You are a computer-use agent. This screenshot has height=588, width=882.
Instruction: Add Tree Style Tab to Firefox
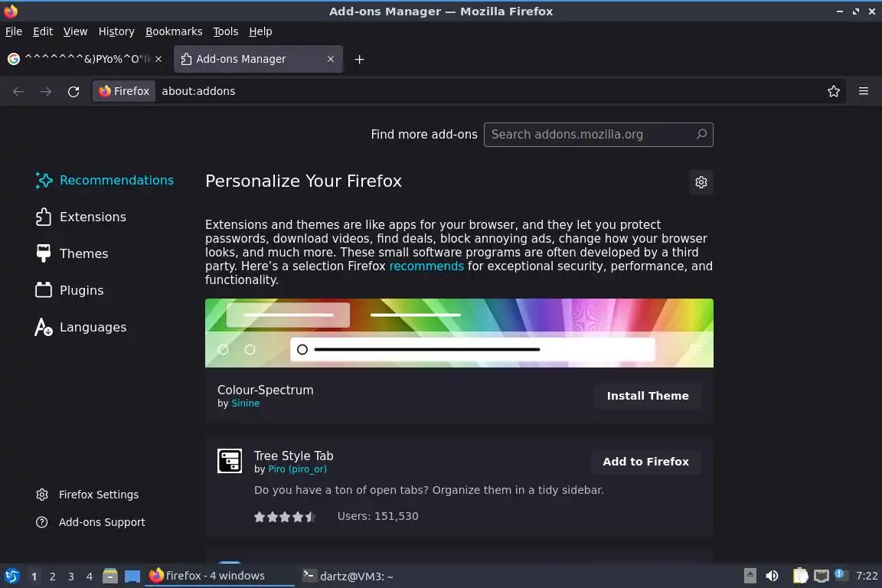(645, 462)
